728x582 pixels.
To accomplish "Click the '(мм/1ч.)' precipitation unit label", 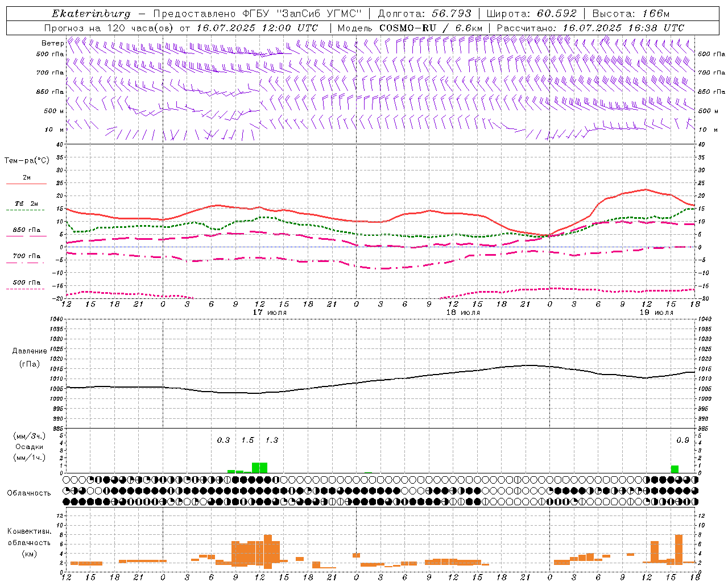I will pos(30,458).
